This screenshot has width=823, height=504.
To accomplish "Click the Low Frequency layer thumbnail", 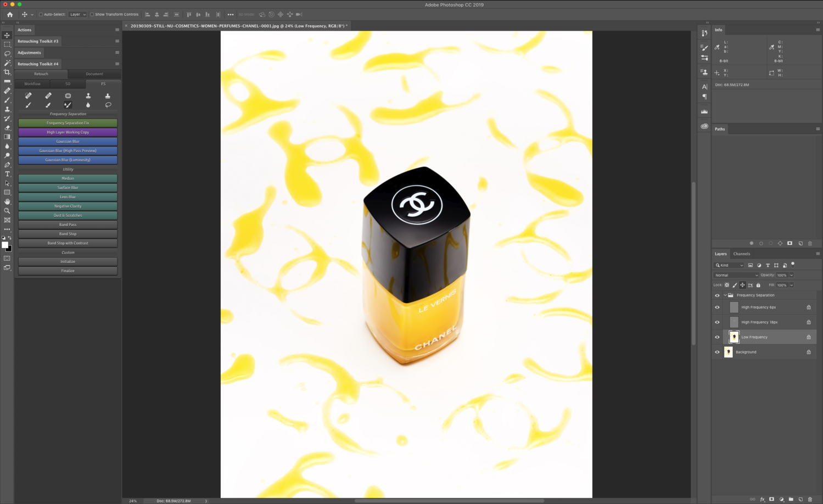I will [x=734, y=337].
